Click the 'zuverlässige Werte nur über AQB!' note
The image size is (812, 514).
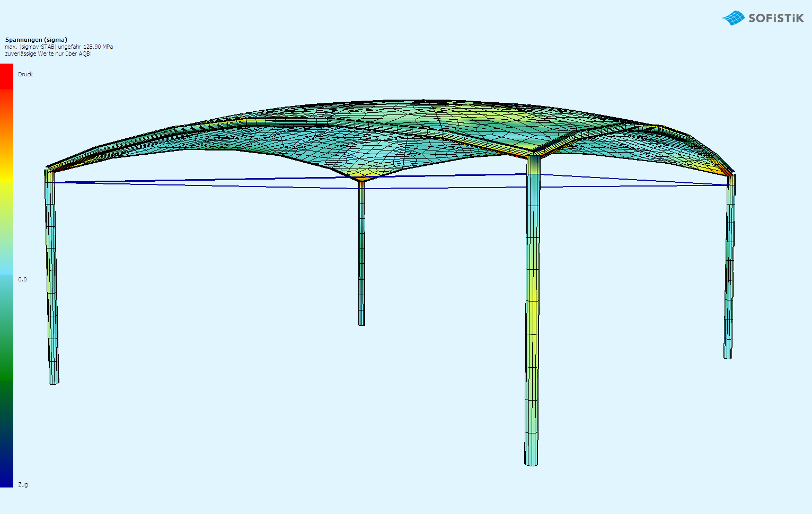coord(48,54)
